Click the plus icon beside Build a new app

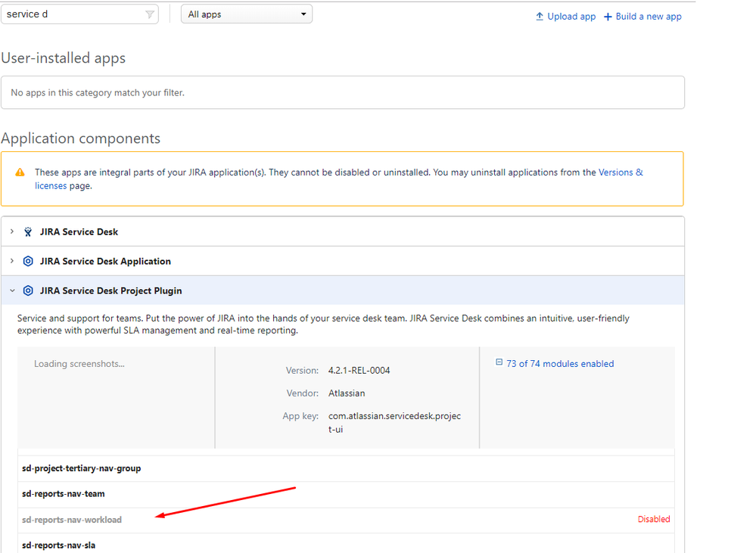point(608,17)
